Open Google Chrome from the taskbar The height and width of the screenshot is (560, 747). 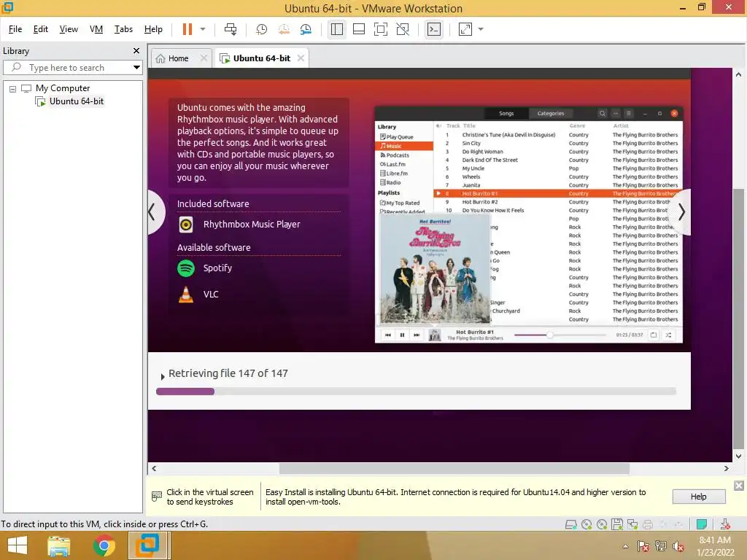104,545
